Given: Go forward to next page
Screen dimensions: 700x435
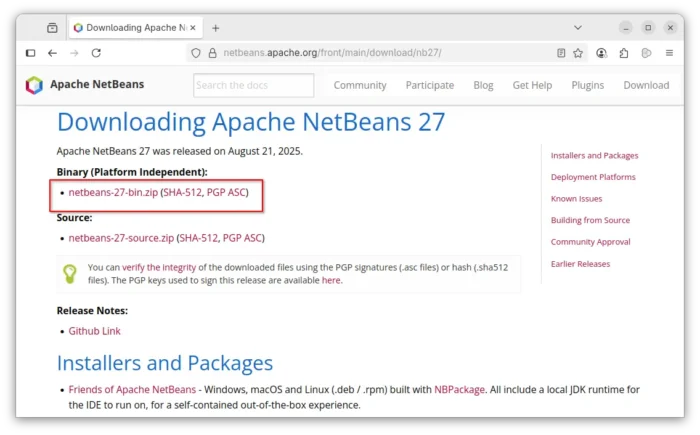Looking at the screenshot, I should [74, 53].
